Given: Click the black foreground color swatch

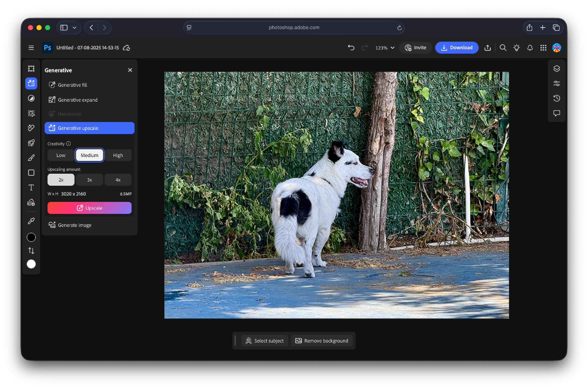Looking at the screenshot, I should coord(31,237).
